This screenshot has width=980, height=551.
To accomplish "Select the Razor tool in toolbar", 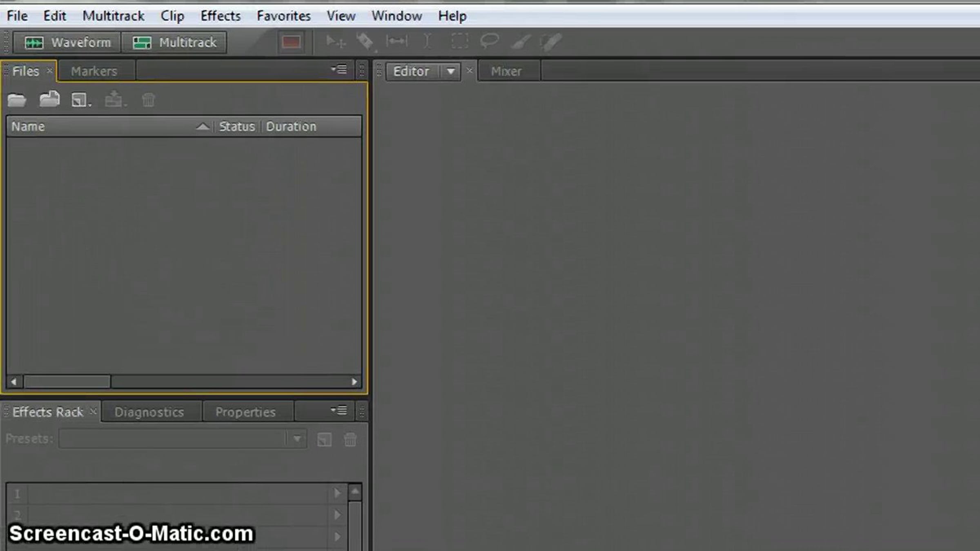I will pyautogui.click(x=365, y=42).
